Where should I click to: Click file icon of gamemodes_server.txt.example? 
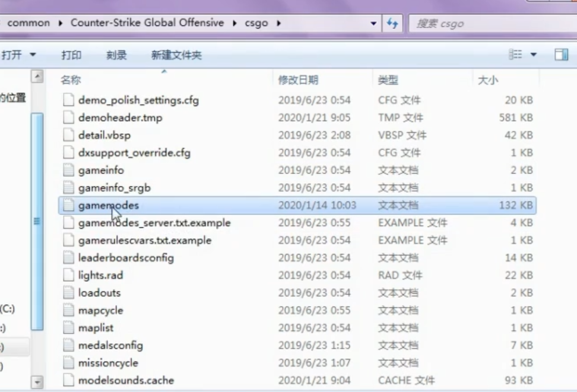(68, 223)
